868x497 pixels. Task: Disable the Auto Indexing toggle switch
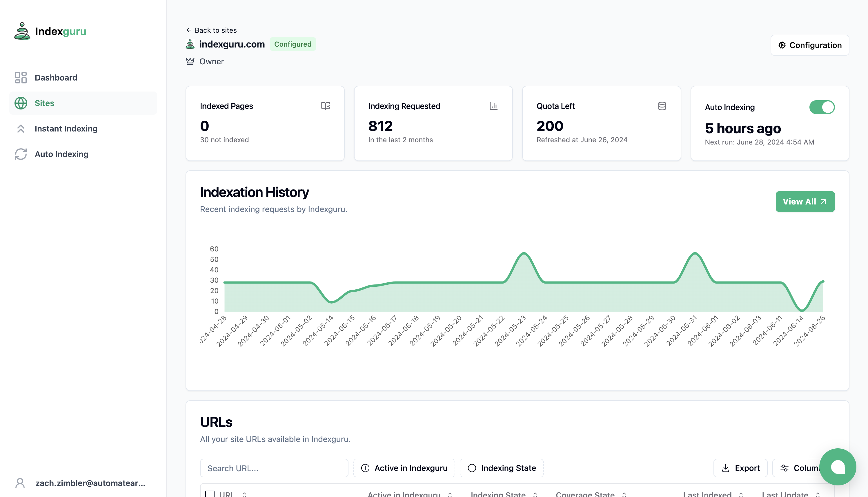click(x=822, y=107)
